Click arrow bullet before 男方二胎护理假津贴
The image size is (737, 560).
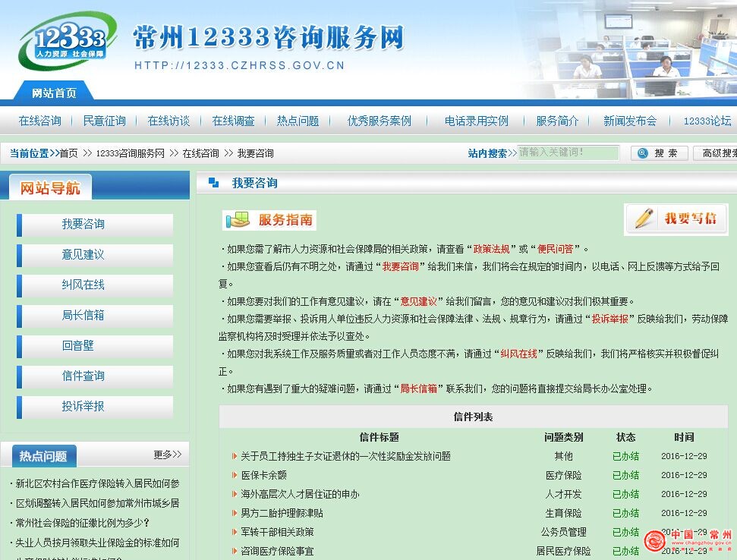point(235,513)
